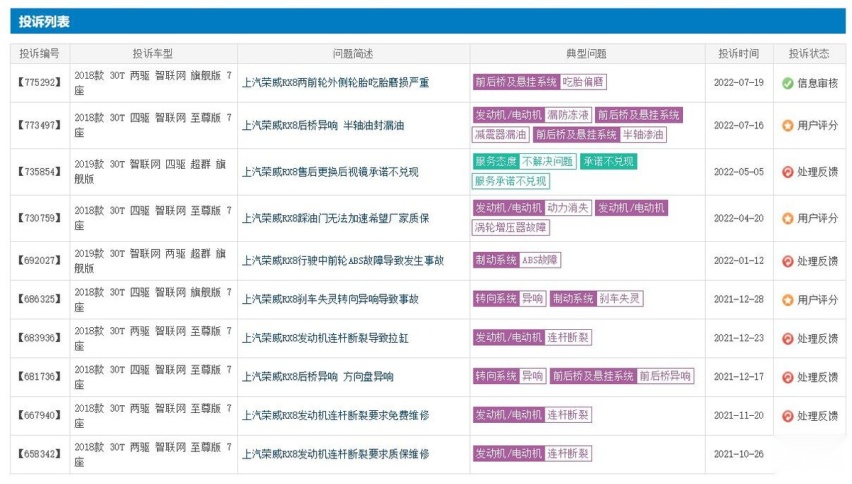
Task: Open complaint 上汽荣威RX8发动机连杆断裂导致拉缸
Action: [325, 338]
